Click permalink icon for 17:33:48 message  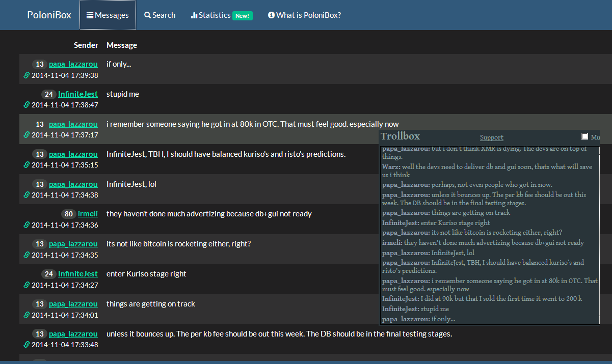click(27, 345)
